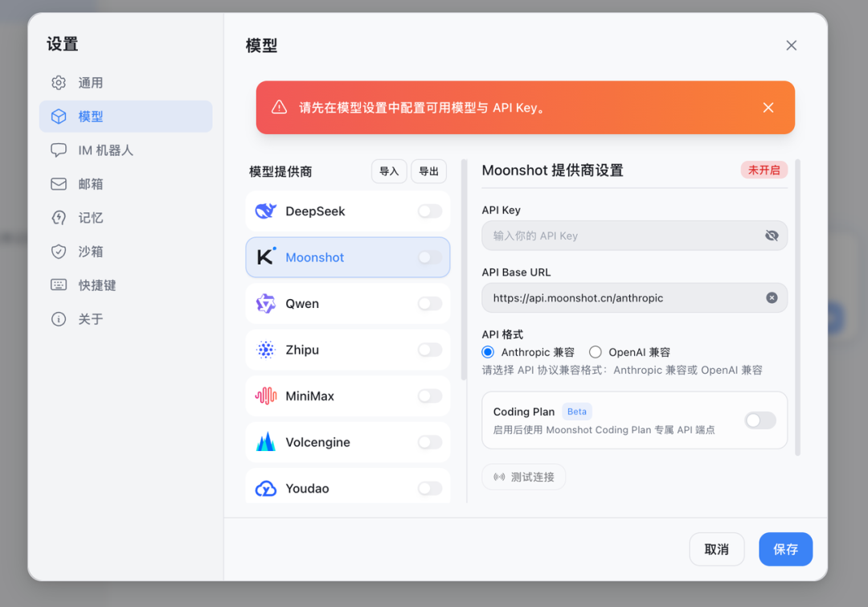Click 导入 button for providers

[389, 171]
